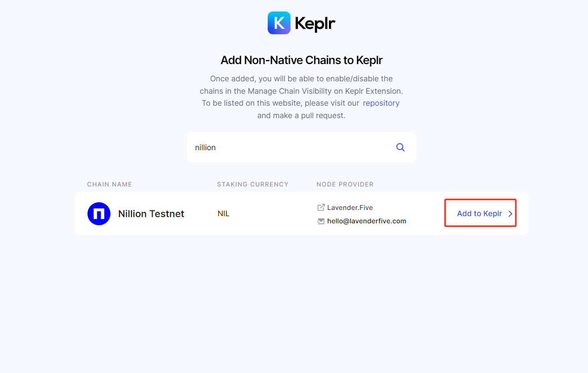The image size is (588, 373).
Task: Click the Keplr gradient K logo icon
Action: (x=279, y=23)
